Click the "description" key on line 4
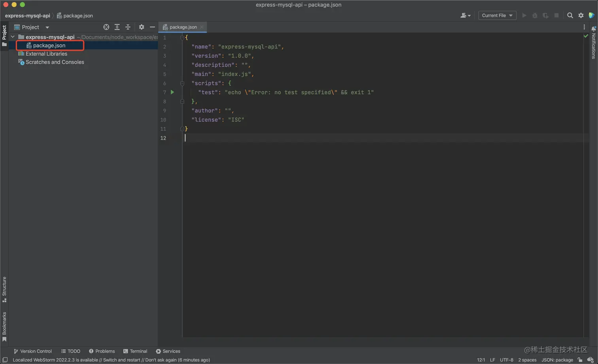The height and width of the screenshot is (364, 598). point(213,65)
